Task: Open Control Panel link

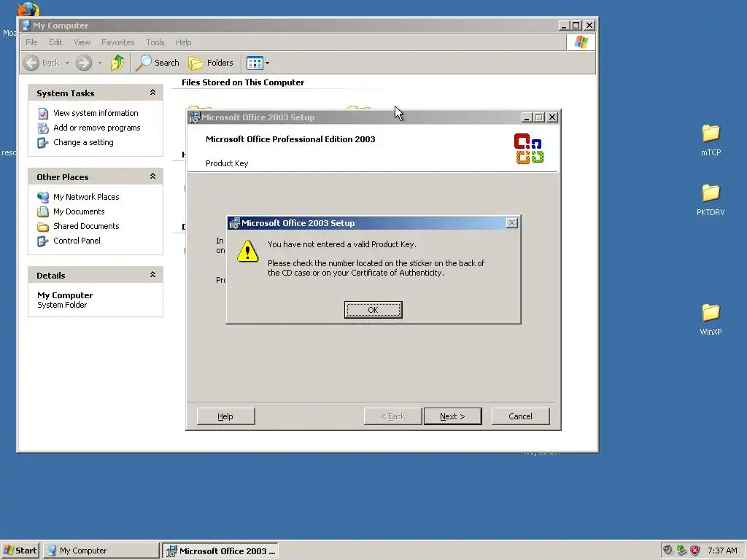Action: [77, 241]
